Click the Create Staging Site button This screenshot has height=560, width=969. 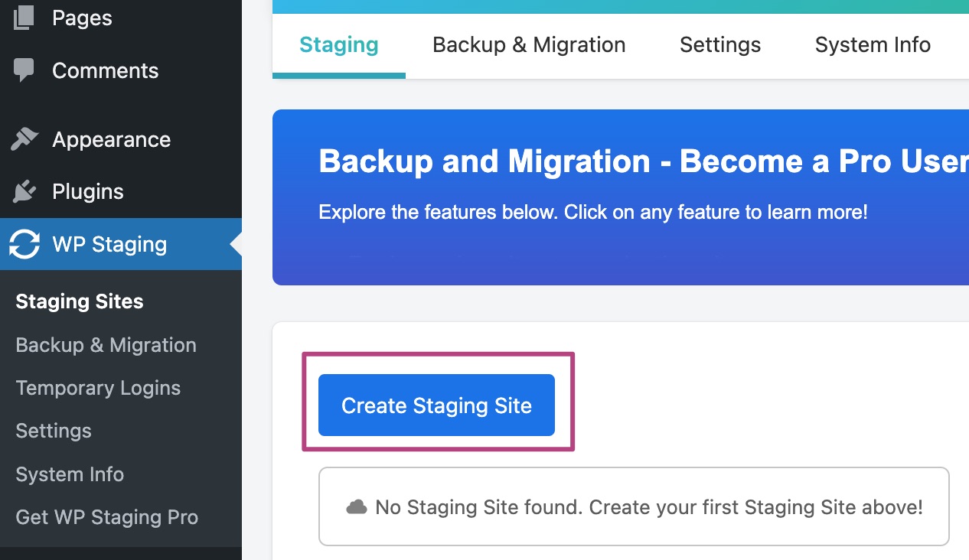(436, 405)
